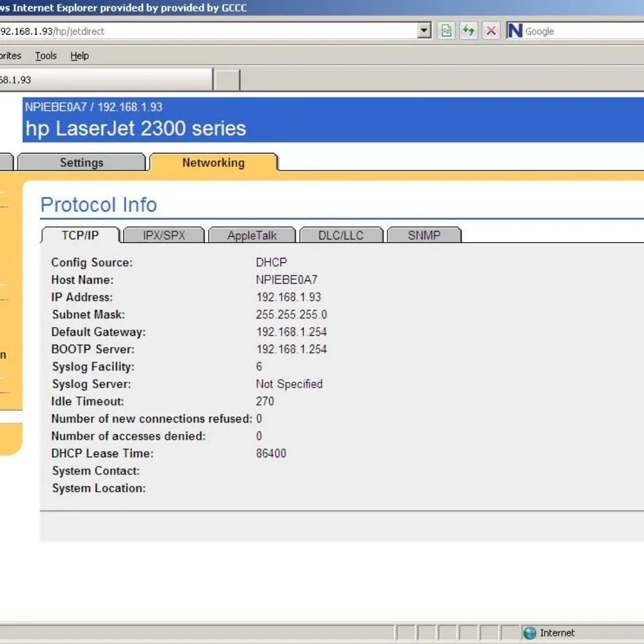644x644 pixels.
Task: Open the Help menu
Action: 79,55
